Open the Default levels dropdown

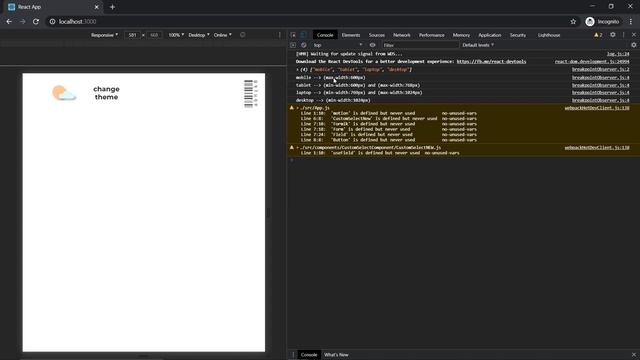[x=478, y=45]
